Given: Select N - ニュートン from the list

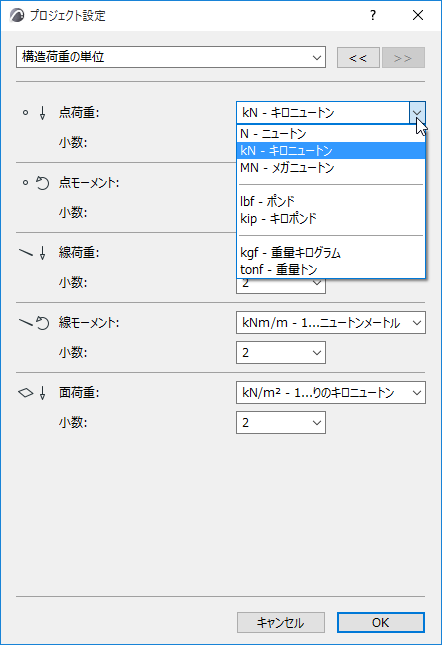Looking at the screenshot, I should coord(331,134).
